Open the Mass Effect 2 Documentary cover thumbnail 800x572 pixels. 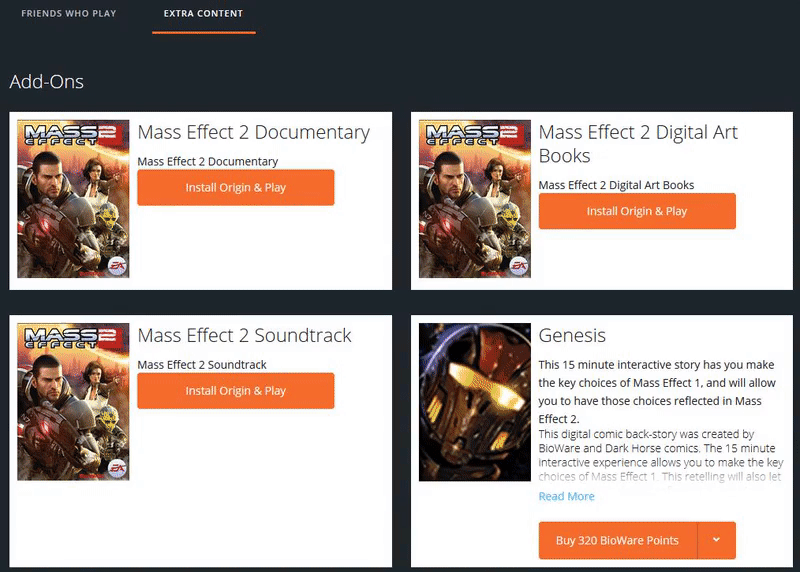coord(73,199)
